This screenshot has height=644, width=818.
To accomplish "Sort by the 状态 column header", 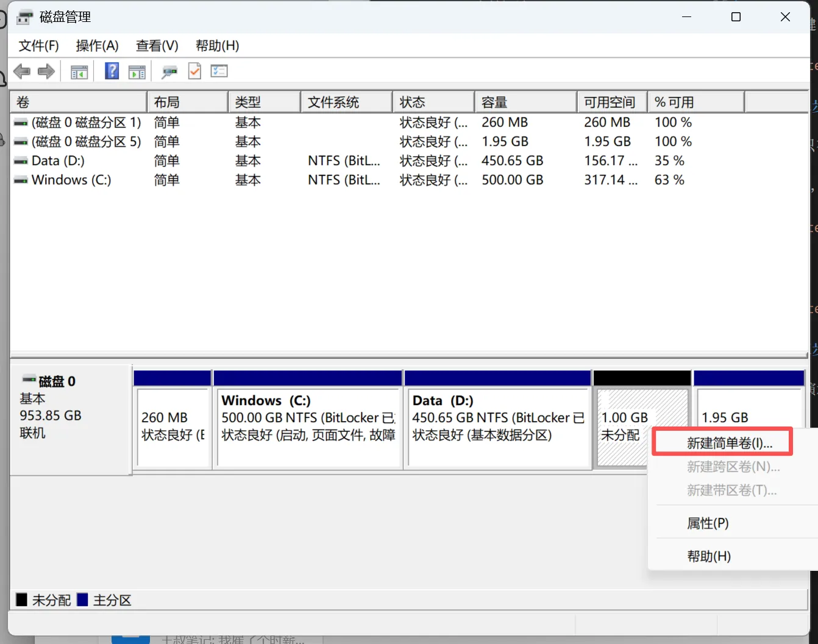I will pos(434,102).
